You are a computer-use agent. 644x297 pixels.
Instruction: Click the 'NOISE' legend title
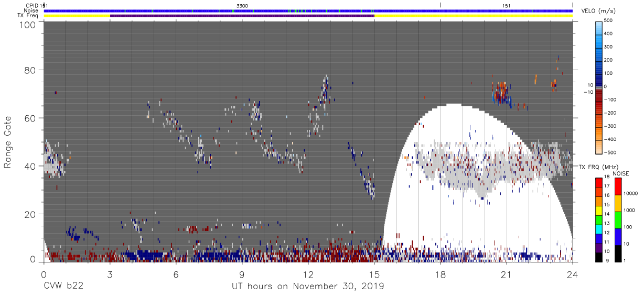(x=620, y=173)
